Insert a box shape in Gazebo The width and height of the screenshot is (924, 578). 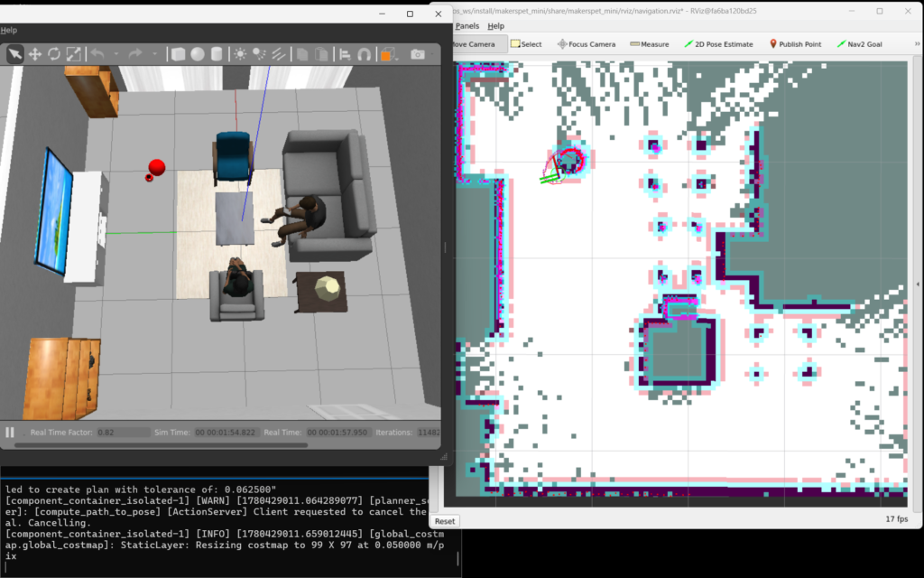(178, 54)
